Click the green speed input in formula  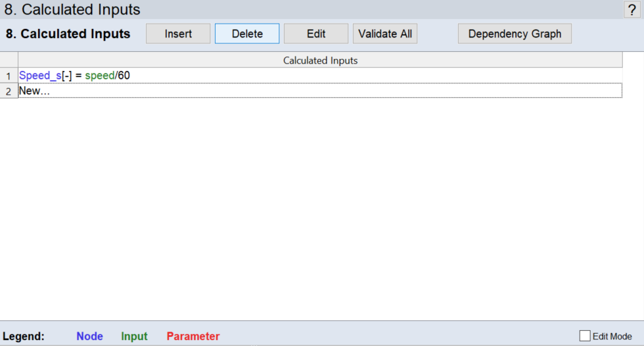click(x=99, y=76)
